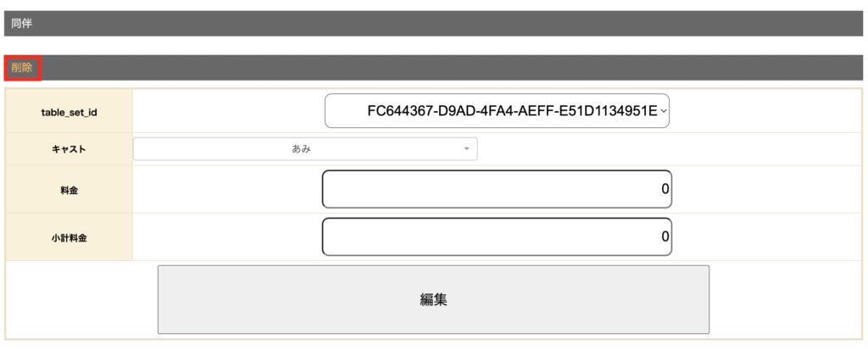
Task: Click the 削除 delete link
Action: click(22, 68)
